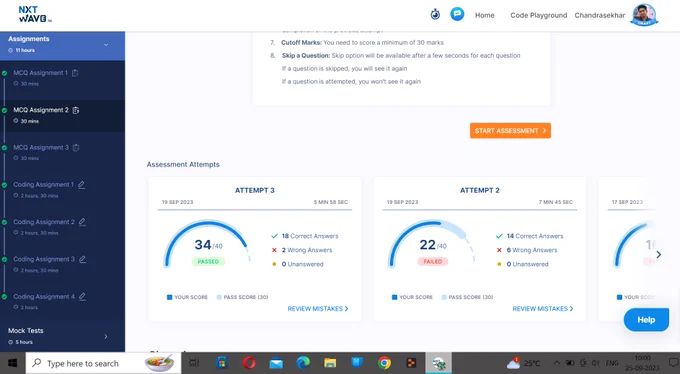The width and height of the screenshot is (680, 374).
Task: Click the Attempt 2 score gauge
Action: click(x=432, y=243)
